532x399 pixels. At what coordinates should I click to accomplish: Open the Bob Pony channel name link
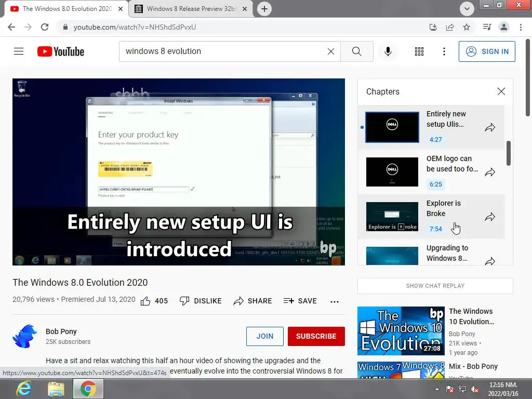click(x=61, y=331)
